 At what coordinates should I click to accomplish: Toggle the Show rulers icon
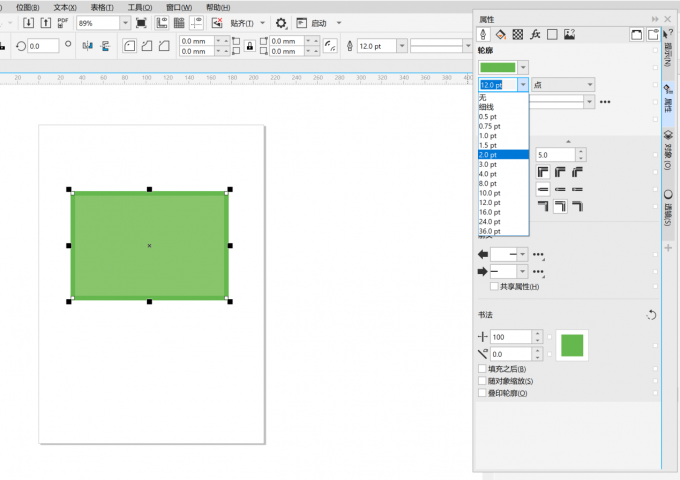point(162,23)
